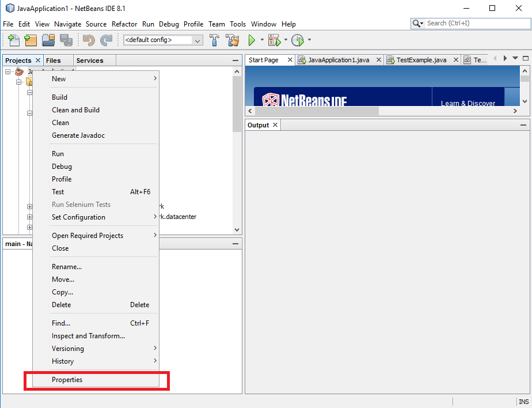532x408 pixels.
Task: Open the Team menu
Action: (216, 24)
